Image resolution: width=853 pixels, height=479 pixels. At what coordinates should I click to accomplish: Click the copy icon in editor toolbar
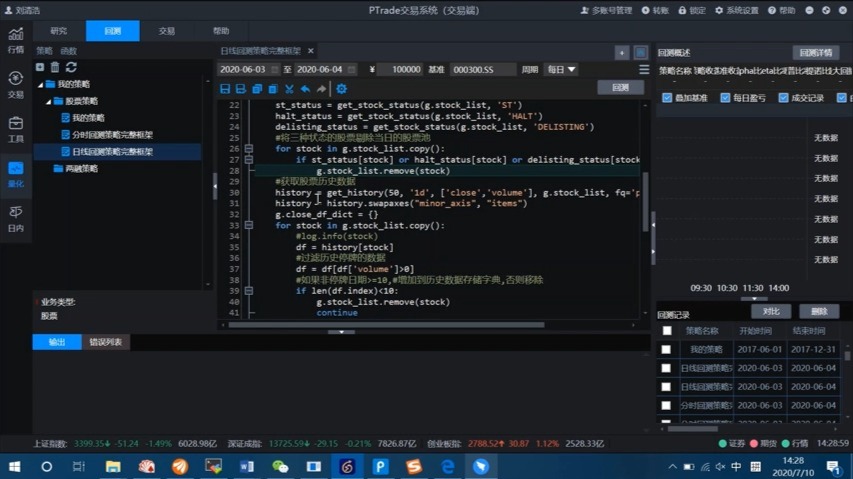click(x=257, y=89)
